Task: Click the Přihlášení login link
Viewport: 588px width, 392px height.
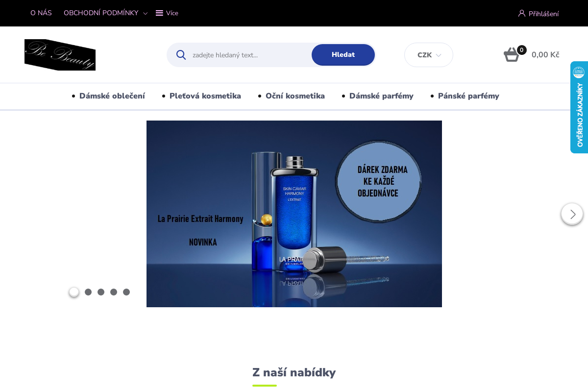Action: 543,14
